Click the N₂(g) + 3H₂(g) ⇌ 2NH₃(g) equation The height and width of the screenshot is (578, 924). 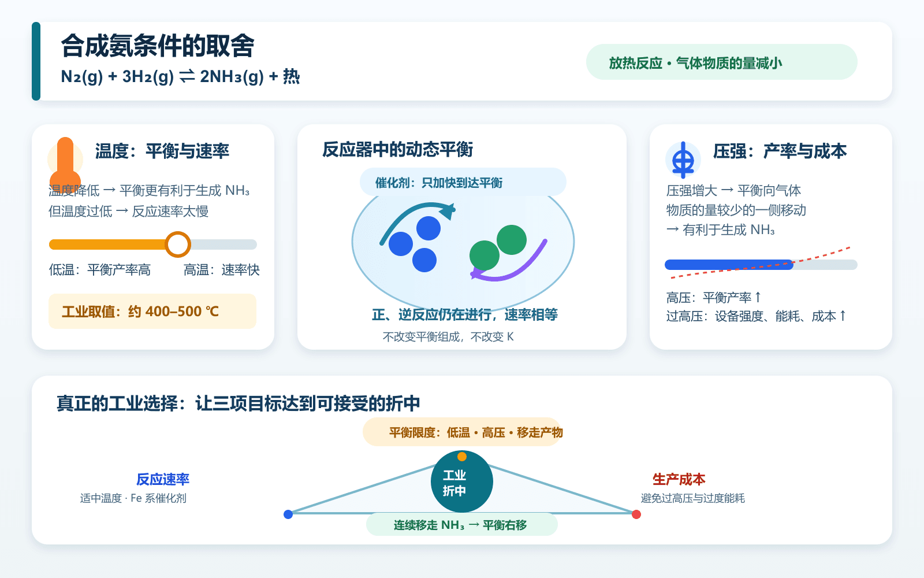click(180, 76)
